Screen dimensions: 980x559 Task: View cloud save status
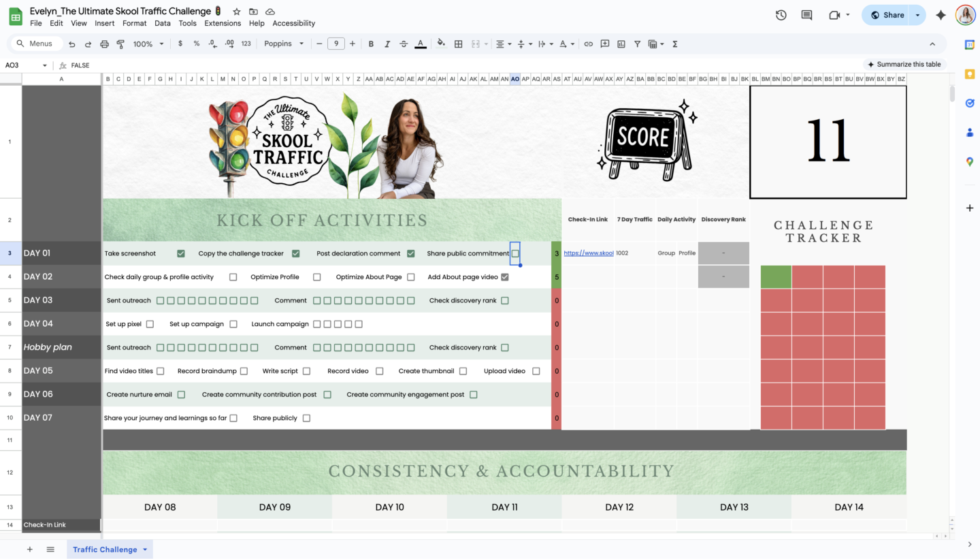coord(270,12)
